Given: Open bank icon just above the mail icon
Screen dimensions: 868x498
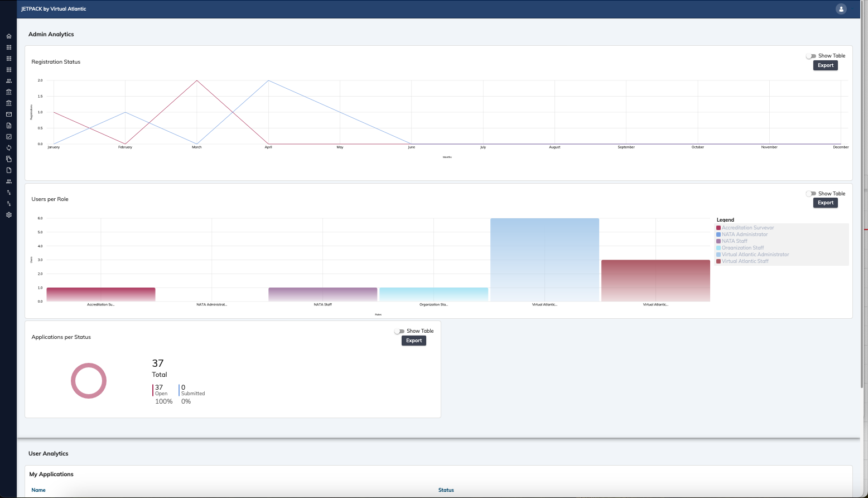Looking at the screenshot, I should (9, 103).
